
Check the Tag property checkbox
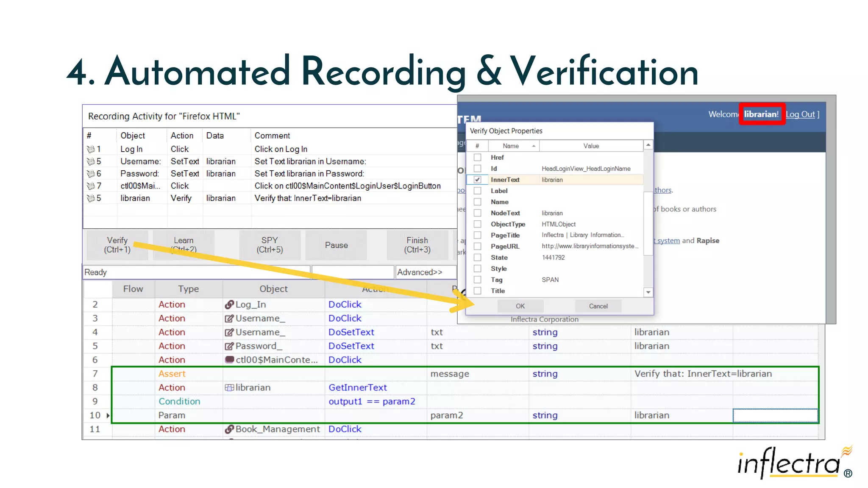[x=478, y=280]
